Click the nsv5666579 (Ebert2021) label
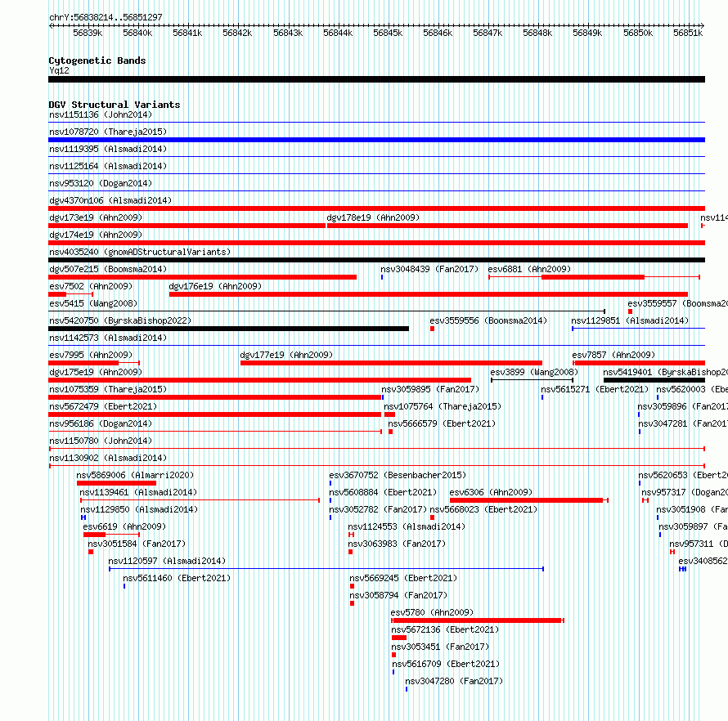This screenshot has height=721, width=728. [442, 423]
